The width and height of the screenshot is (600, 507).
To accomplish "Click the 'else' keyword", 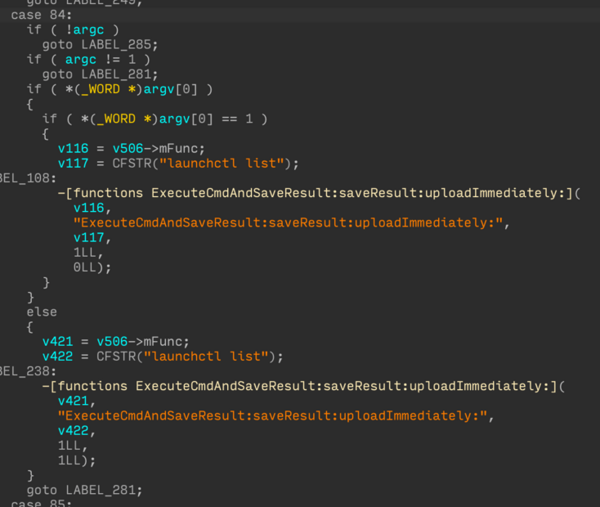I will click(41, 312).
